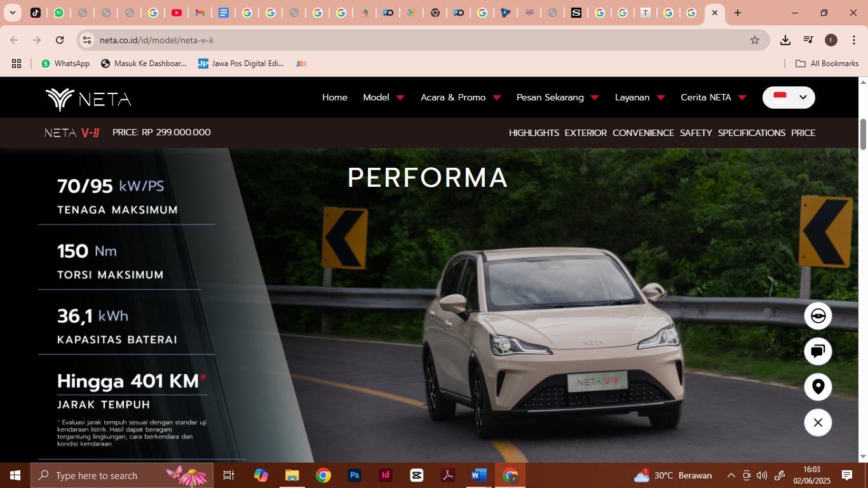This screenshot has width=868, height=488.
Task: View site information icon in address bar
Action: pyautogui.click(x=87, y=40)
